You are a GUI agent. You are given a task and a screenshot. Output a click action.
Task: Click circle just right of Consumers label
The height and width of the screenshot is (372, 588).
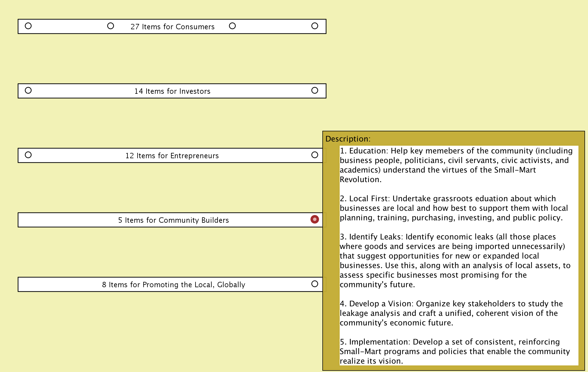(232, 26)
